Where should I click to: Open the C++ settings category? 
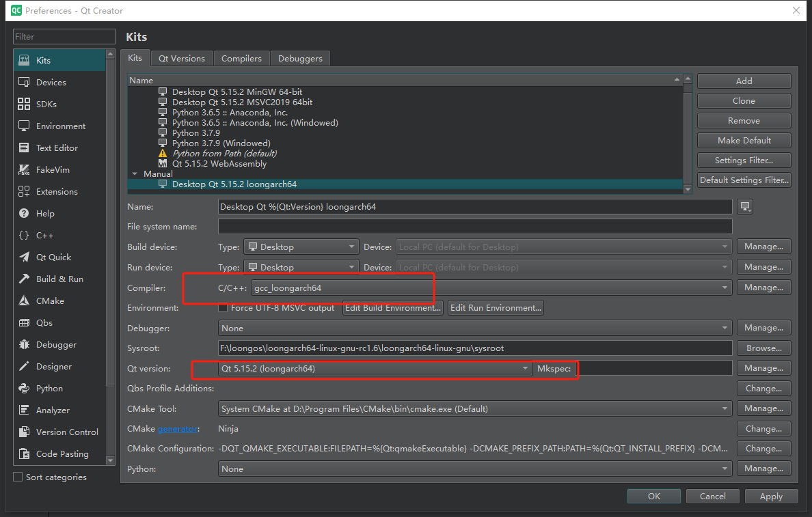(x=59, y=236)
